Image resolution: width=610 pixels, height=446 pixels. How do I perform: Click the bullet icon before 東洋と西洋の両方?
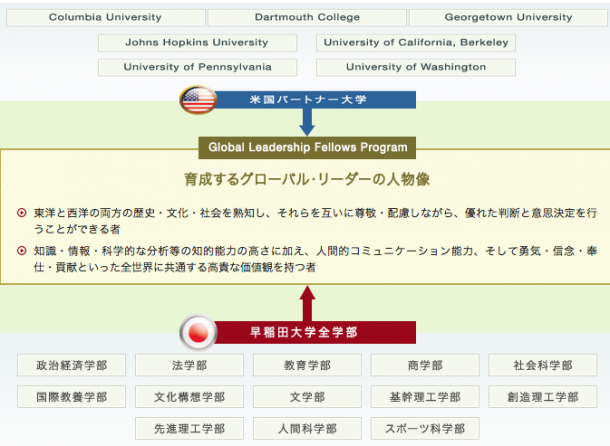tap(22, 212)
